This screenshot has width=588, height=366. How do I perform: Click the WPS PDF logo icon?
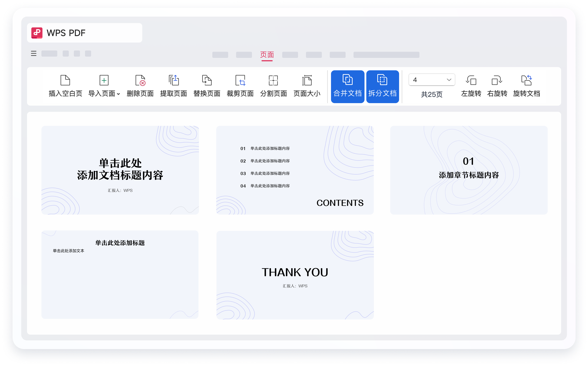pyautogui.click(x=37, y=33)
